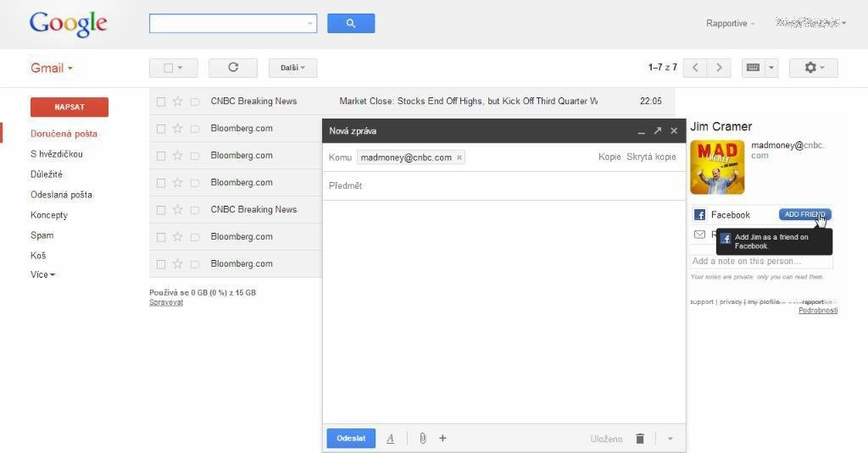Star the second CNBC Breaking News message
The height and width of the screenshot is (453, 868).
tap(177, 210)
